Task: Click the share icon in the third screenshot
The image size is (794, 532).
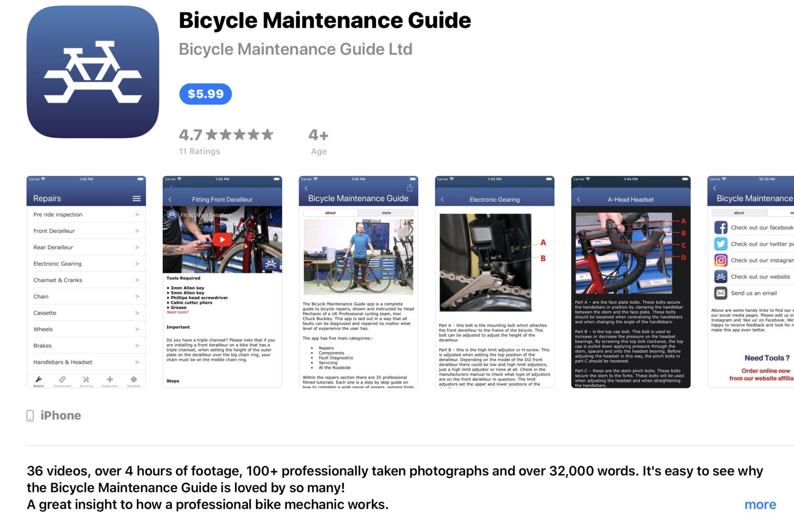Action: click(x=410, y=188)
